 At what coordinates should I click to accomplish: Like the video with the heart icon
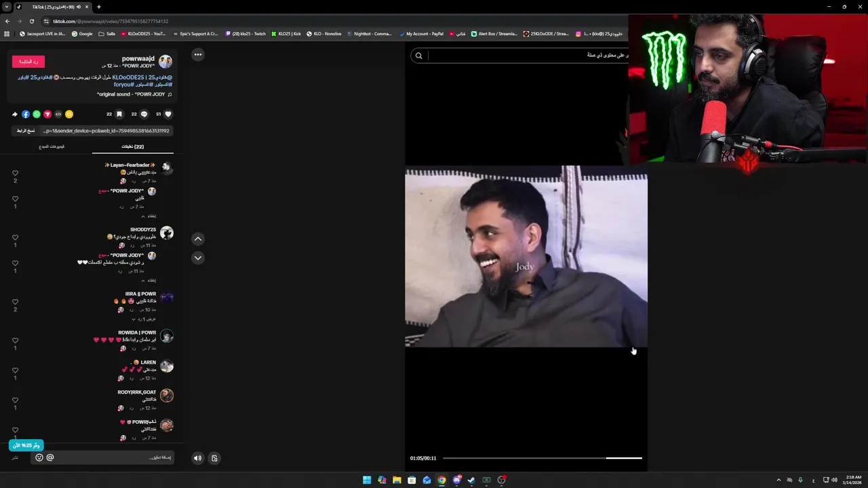[x=168, y=114]
